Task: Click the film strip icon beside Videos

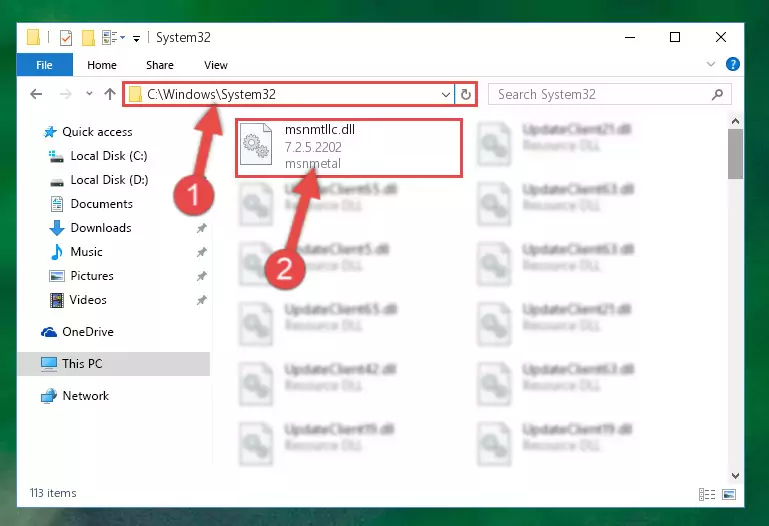Action: 57,300
